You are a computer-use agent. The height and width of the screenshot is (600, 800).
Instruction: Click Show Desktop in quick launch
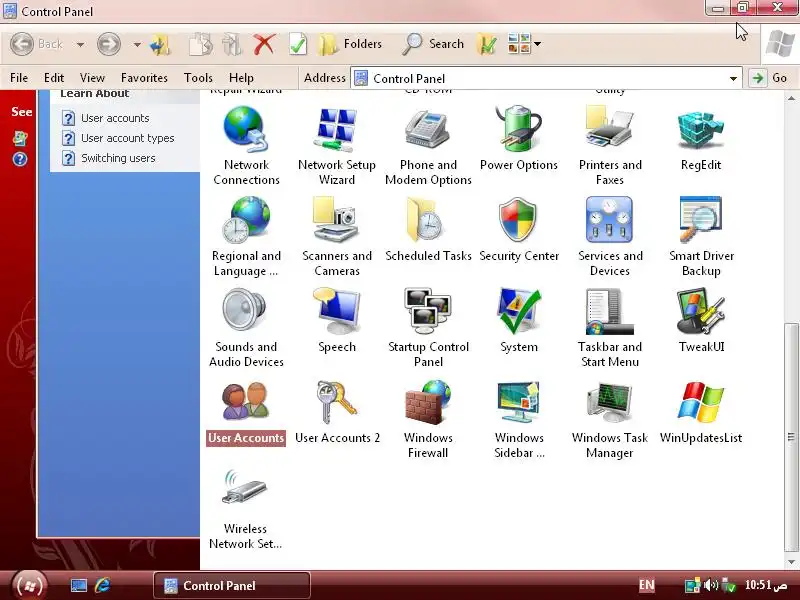coord(79,585)
